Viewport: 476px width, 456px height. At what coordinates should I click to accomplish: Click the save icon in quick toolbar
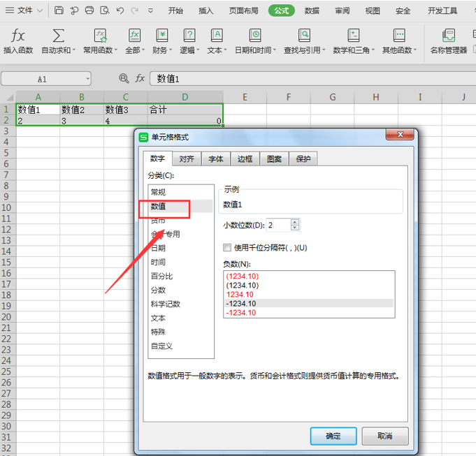coord(59,10)
